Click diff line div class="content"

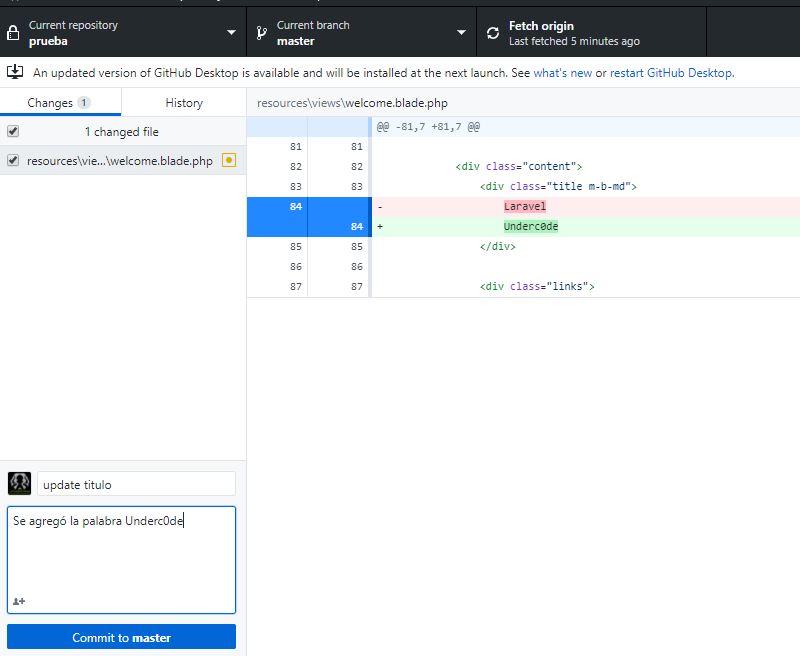pyautogui.click(x=519, y=166)
